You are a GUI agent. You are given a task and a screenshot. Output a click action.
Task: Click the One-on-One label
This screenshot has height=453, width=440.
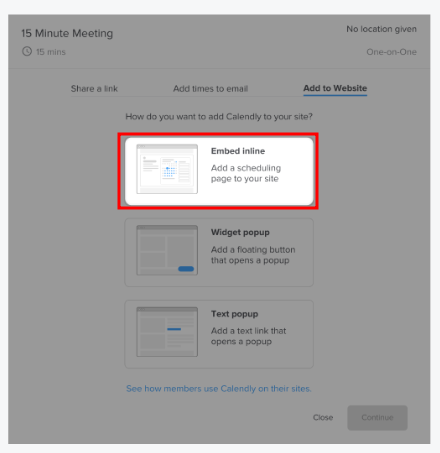(392, 52)
